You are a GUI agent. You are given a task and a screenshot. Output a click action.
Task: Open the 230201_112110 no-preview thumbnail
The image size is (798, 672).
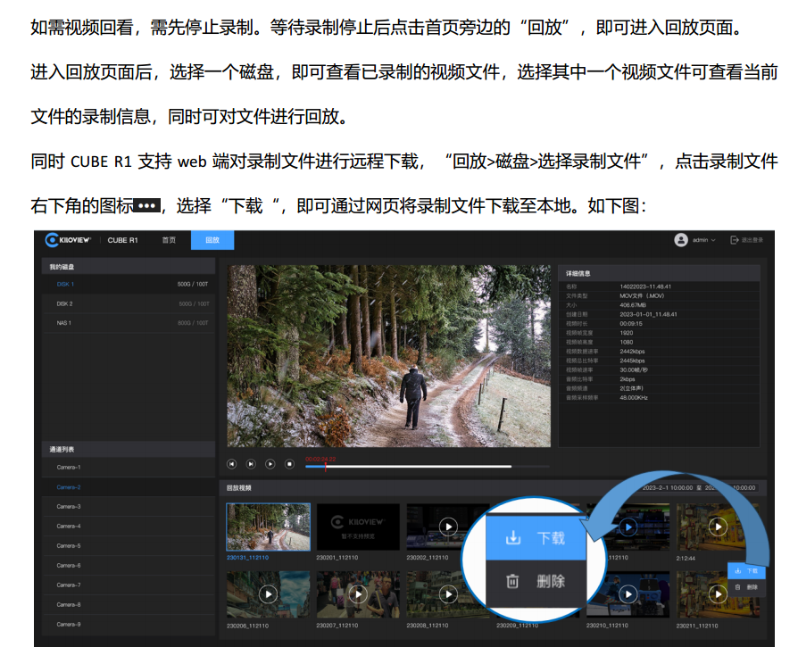[x=358, y=527]
